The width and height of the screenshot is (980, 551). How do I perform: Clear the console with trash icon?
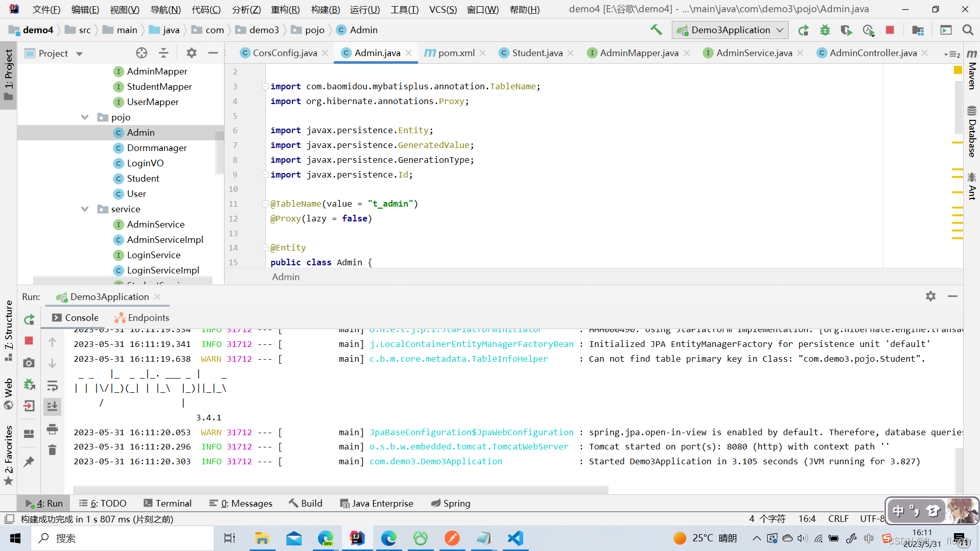coord(52,449)
